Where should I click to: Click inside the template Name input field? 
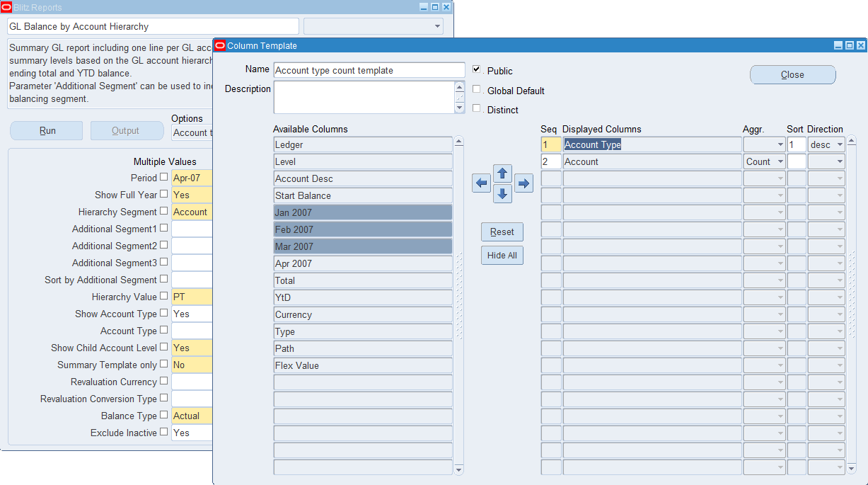click(x=368, y=69)
